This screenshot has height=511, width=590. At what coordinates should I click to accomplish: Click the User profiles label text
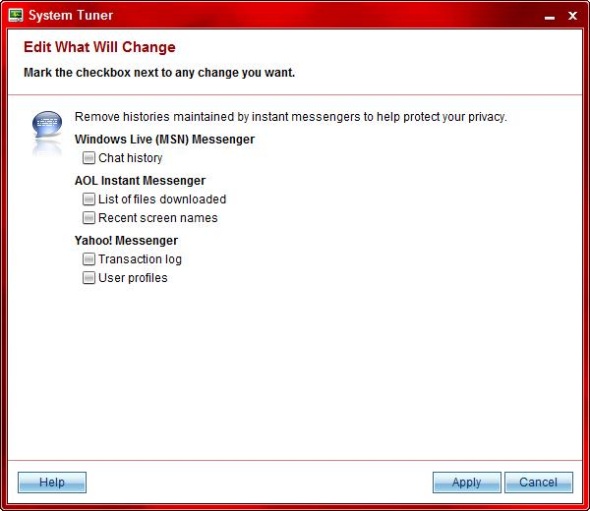coord(133,278)
